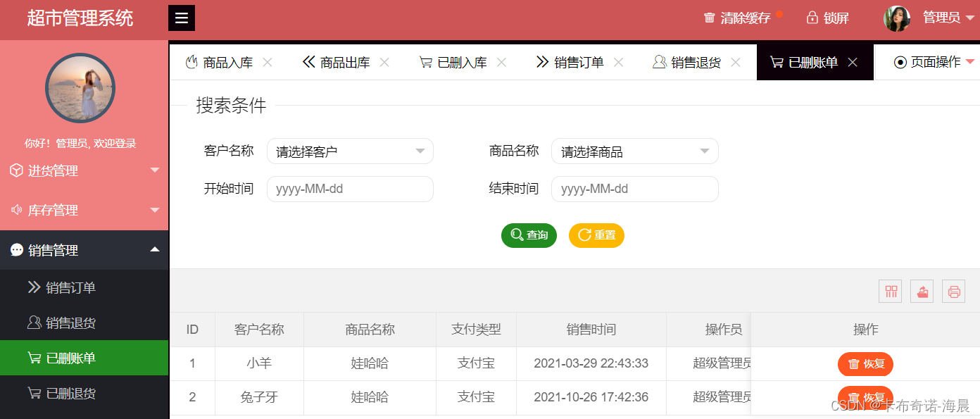Click the customer cell 兔子牙
This screenshot has height=419, width=980.
[259, 397]
